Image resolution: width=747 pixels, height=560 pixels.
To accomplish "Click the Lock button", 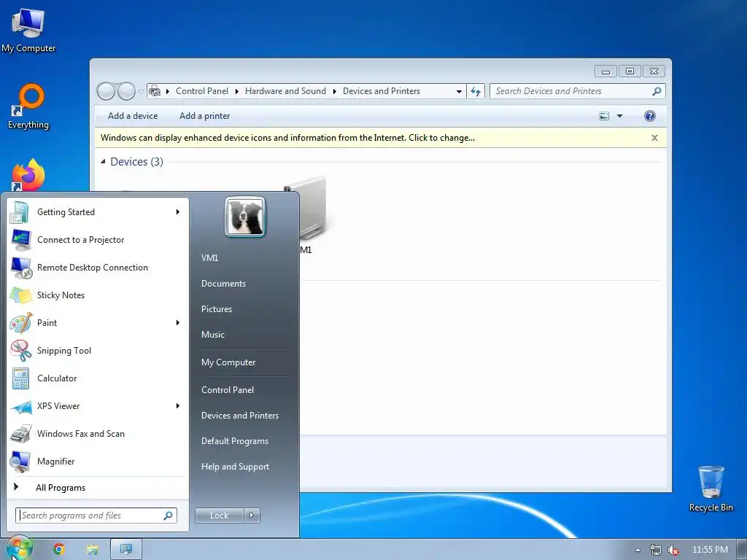I will click(x=220, y=516).
